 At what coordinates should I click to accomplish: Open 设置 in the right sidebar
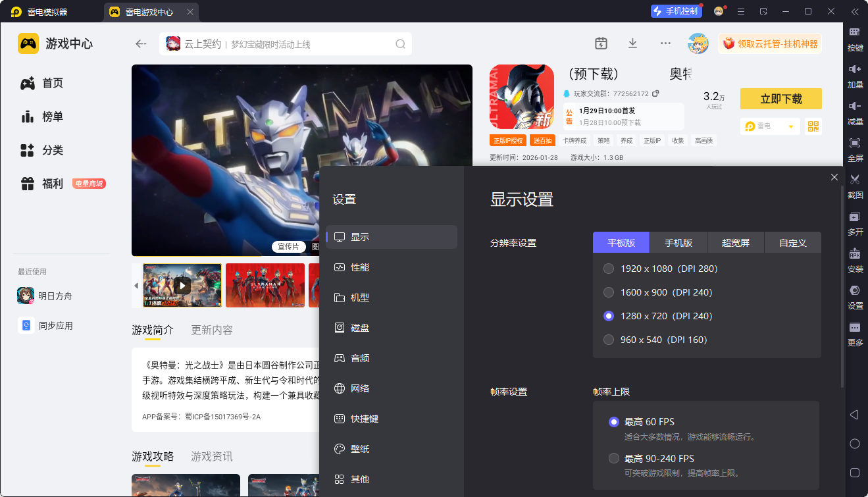(x=855, y=297)
